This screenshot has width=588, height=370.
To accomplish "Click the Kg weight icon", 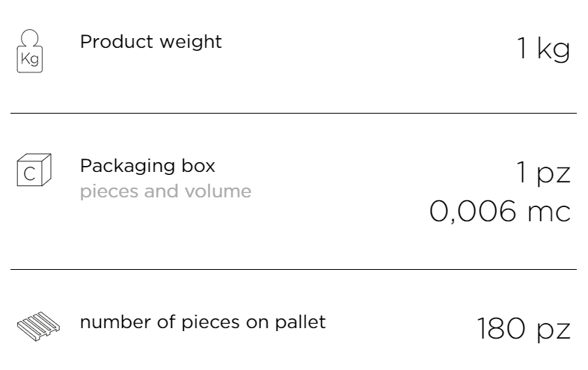I will pyautogui.click(x=30, y=51).
